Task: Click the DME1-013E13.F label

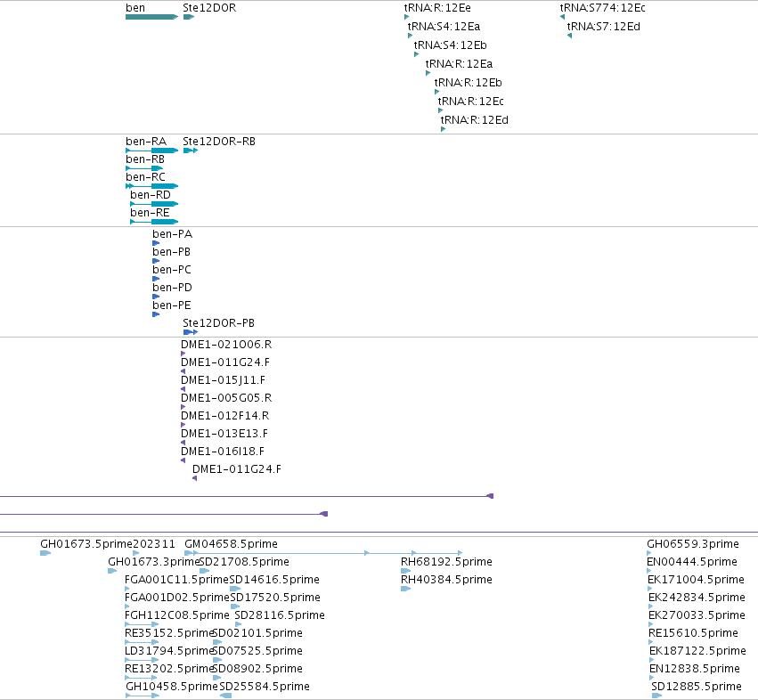Action: [x=224, y=434]
